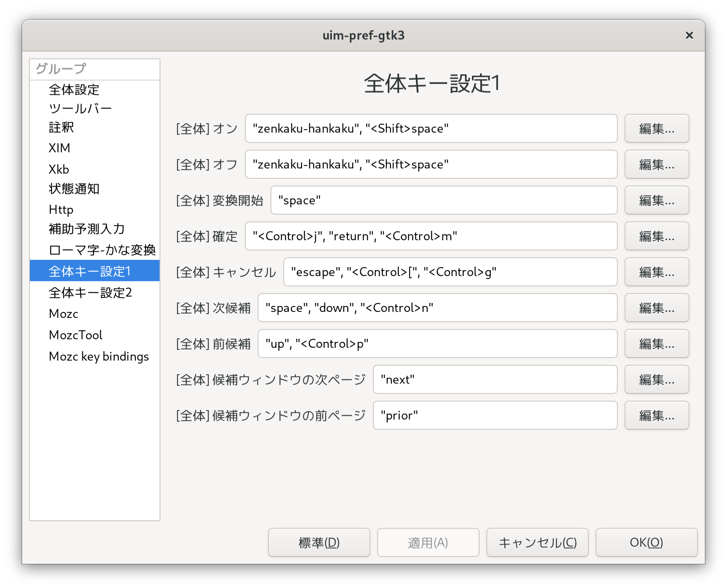Click 編集... next to [全体] 変換開始
The height and width of the screenshot is (588, 727).
point(656,200)
